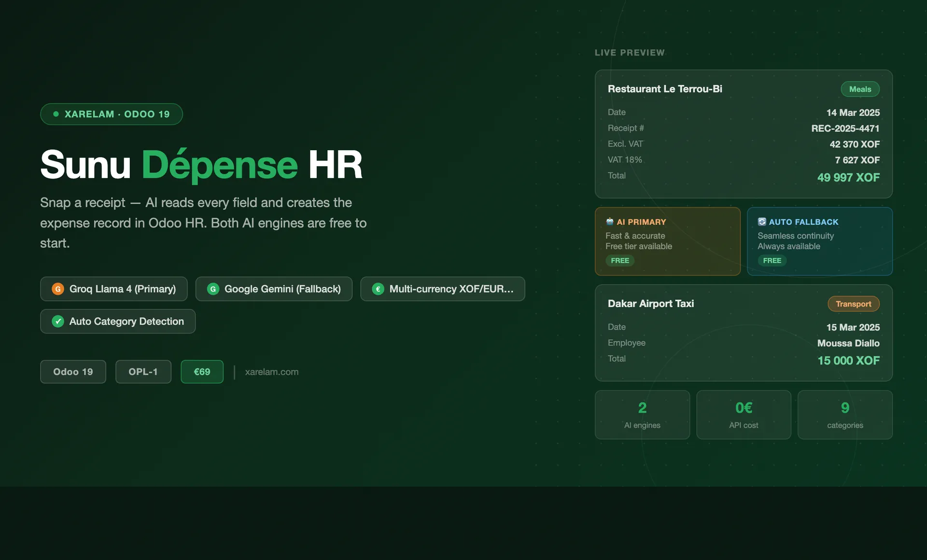Toggle the FREE badge on the AUTO FALLBACK card
The image size is (927, 560).
(x=772, y=260)
